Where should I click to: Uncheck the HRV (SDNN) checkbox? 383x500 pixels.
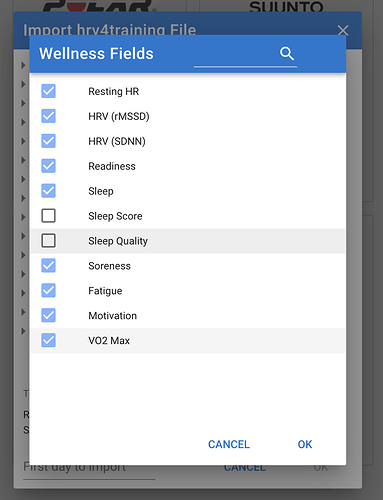click(48, 141)
